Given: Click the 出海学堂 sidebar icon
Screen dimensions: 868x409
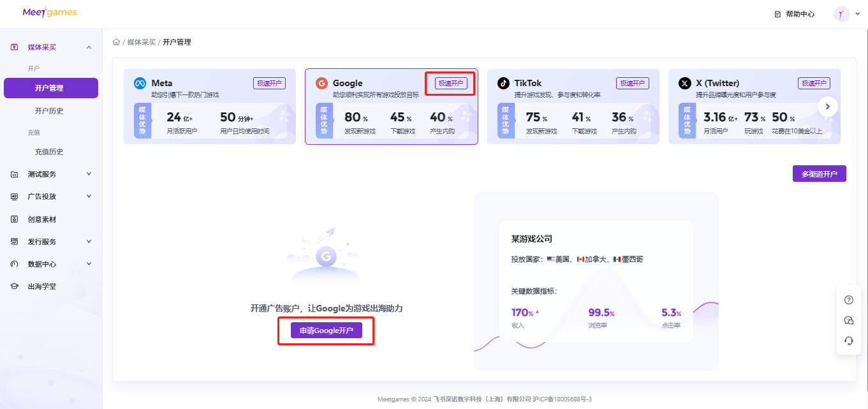Looking at the screenshot, I should (x=14, y=286).
